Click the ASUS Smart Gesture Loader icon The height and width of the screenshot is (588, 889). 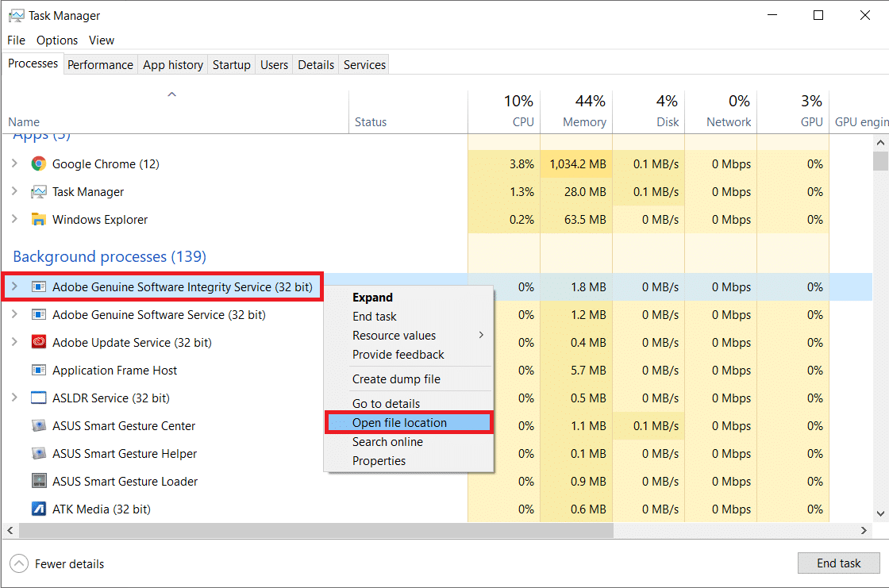point(38,482)
